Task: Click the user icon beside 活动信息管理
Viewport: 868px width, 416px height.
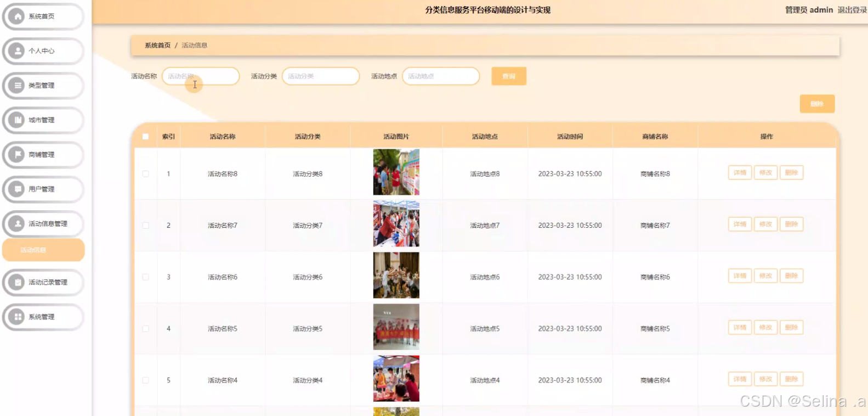Action: (x=17, y=224)
